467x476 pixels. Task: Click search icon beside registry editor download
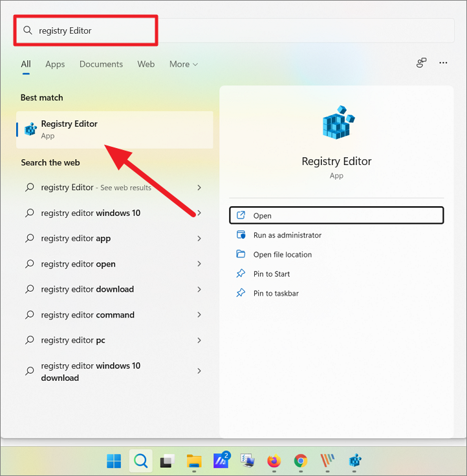[30, 289]
